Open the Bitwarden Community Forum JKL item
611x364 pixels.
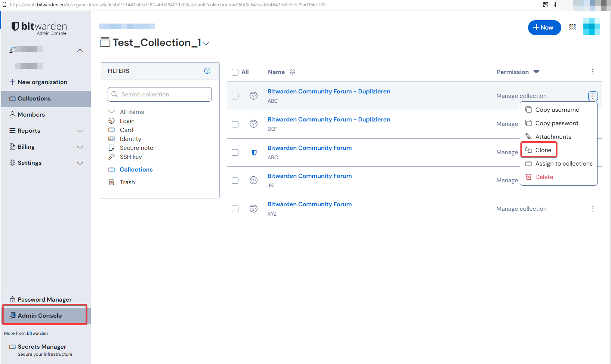[x=309, y=176]
